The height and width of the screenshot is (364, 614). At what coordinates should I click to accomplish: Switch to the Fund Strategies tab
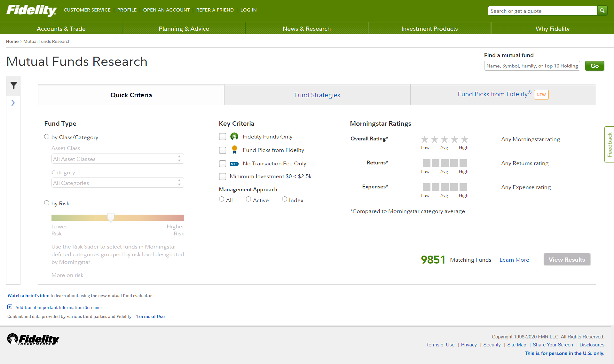tap(317, 95)
